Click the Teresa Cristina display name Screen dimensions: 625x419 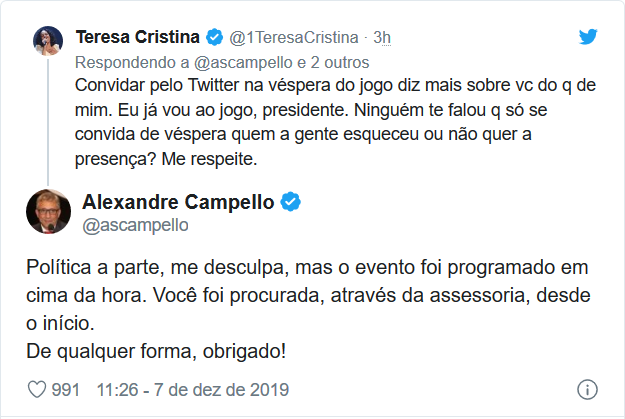[x=138, y=38]
